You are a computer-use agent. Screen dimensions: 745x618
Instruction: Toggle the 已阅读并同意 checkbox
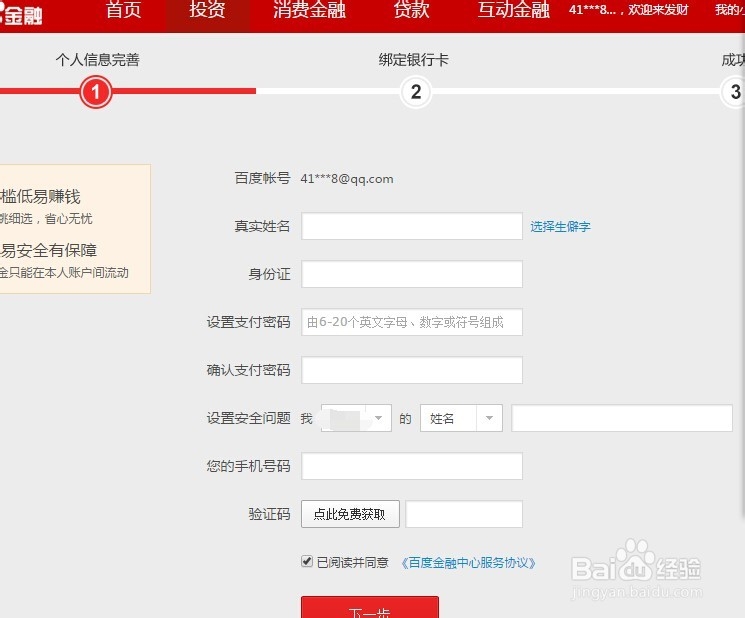point(307,562)
